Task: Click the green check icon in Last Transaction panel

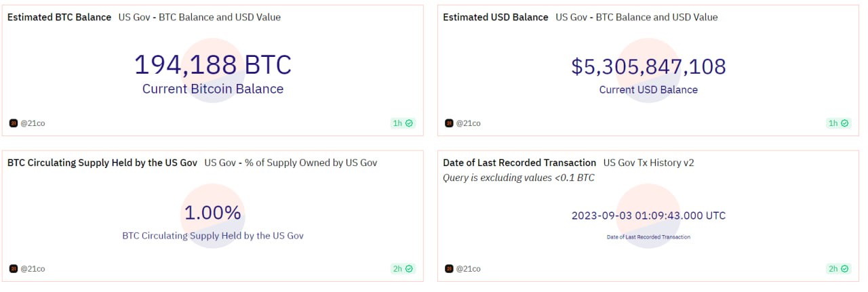Action: (x=845, y=269)
